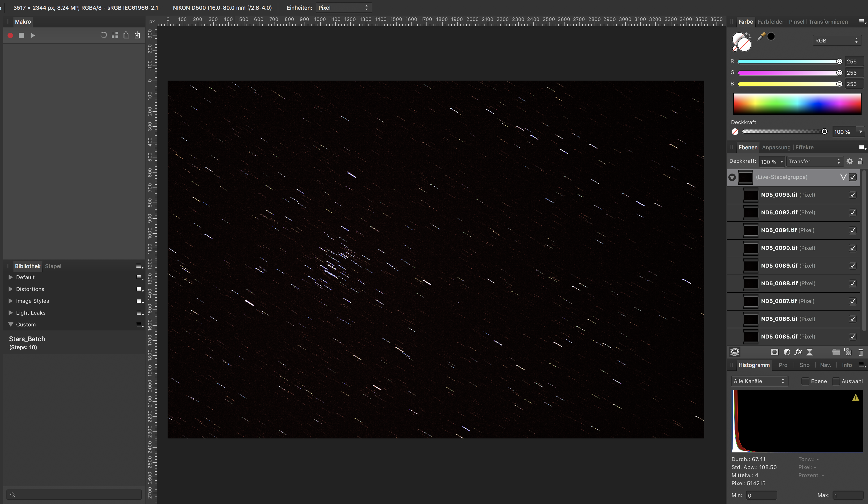
Task: Click the stack operator icon on Live-Stapelgruppe
Action: pos(843,177)
